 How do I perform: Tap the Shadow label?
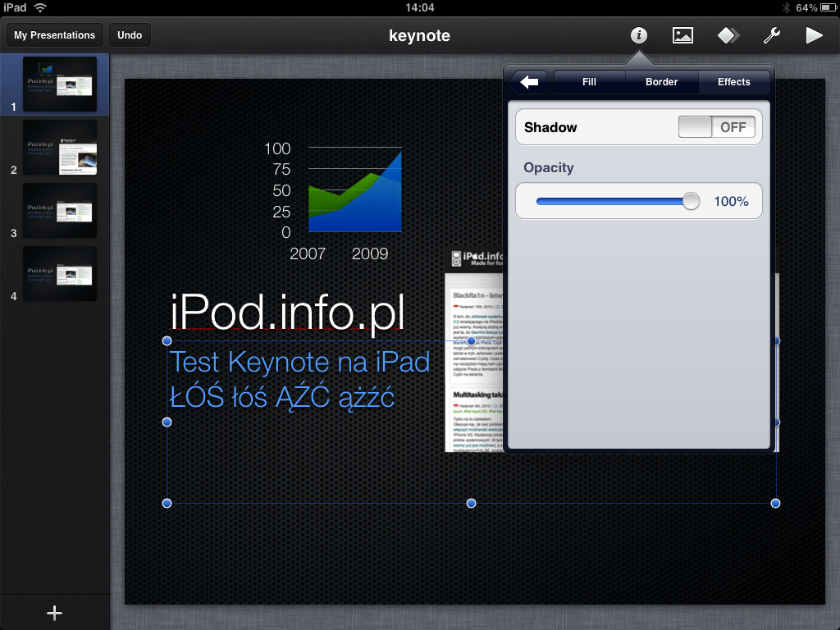(550, 127)
